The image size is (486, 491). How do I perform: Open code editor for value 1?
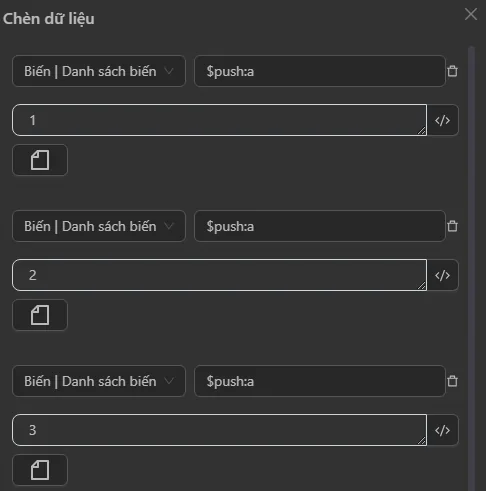pos(442,120)
